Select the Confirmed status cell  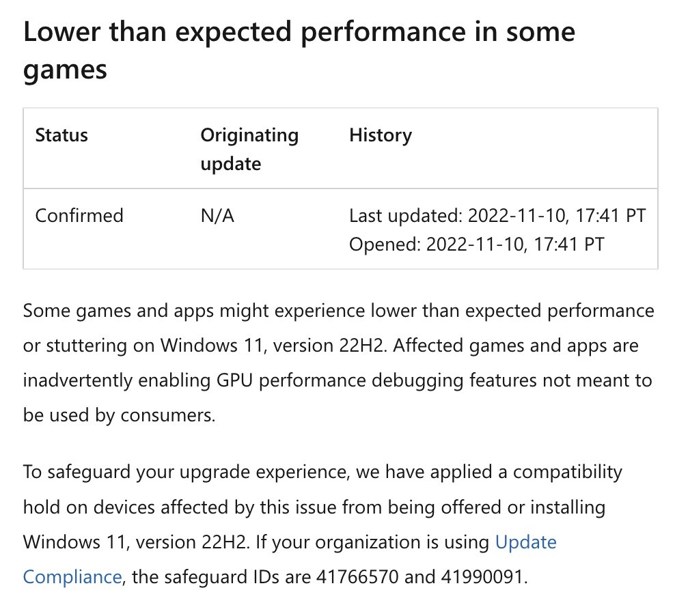[x=79, y=216]
